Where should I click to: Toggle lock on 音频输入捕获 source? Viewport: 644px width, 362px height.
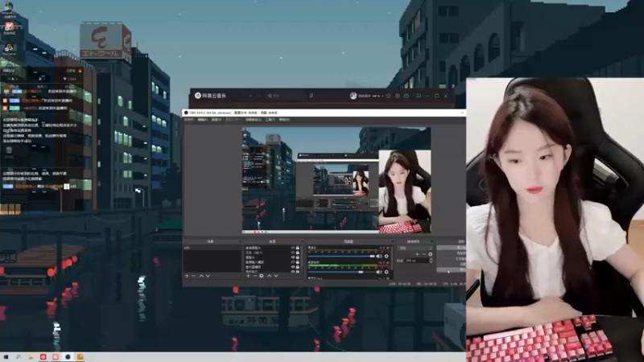[297, 262]
